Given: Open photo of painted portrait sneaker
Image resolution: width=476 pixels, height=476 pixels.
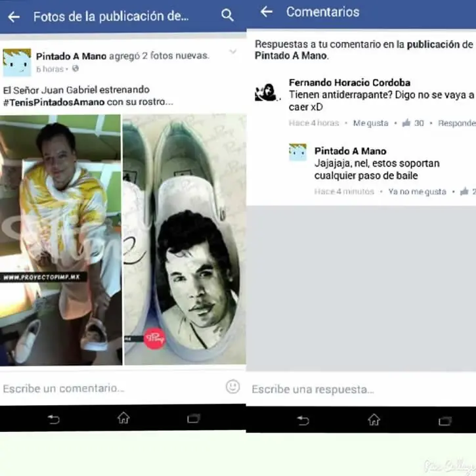Looking at the screenshot, I should 185,240.
